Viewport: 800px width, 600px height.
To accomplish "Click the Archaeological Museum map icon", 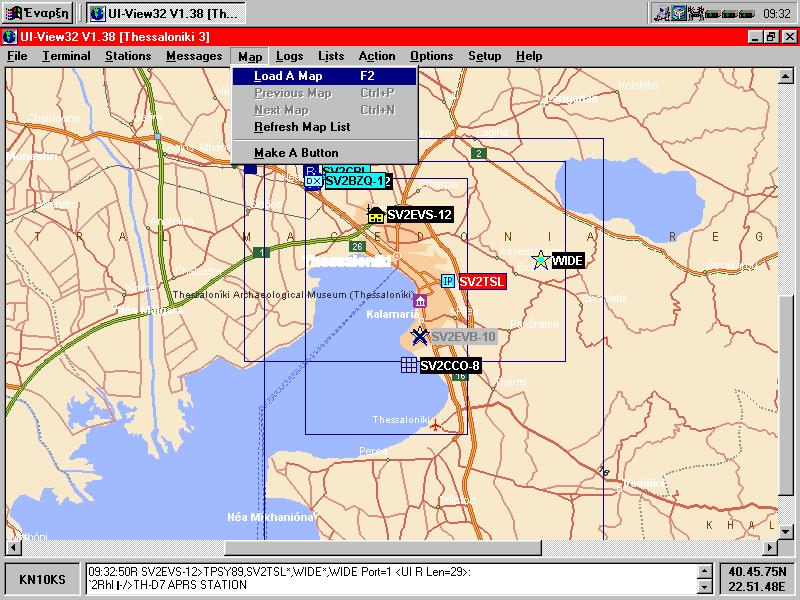I will tap(420, 301).
